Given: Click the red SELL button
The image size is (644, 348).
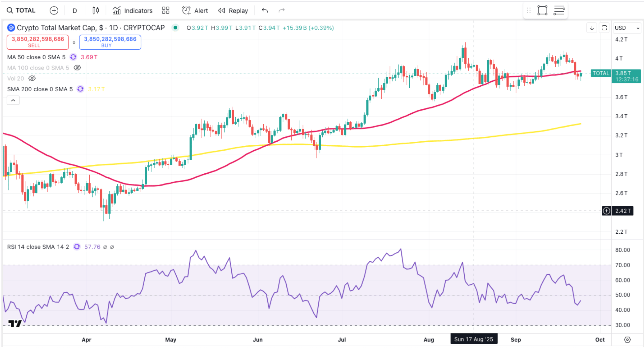Looking at the screenshot, I should pos(38,42).
